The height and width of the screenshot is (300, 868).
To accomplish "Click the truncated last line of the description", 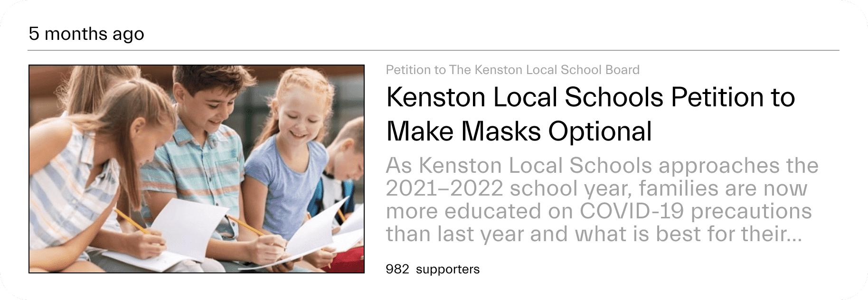I will 594,234.
